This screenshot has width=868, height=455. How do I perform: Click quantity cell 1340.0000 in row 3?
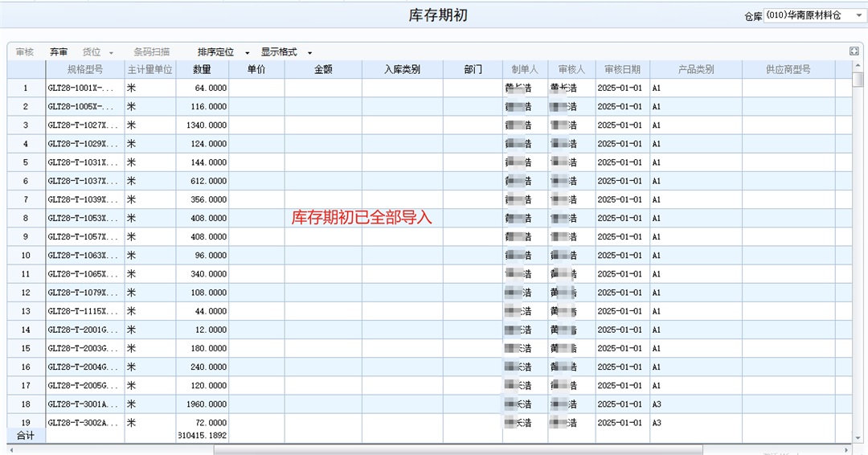coord(202,125)
